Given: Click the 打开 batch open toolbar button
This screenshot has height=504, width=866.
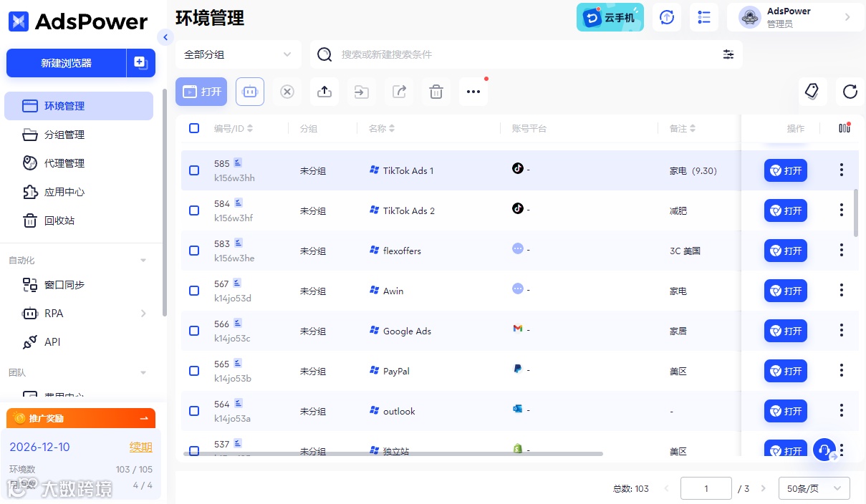Looking at the screenshot, I should (201, 92).
